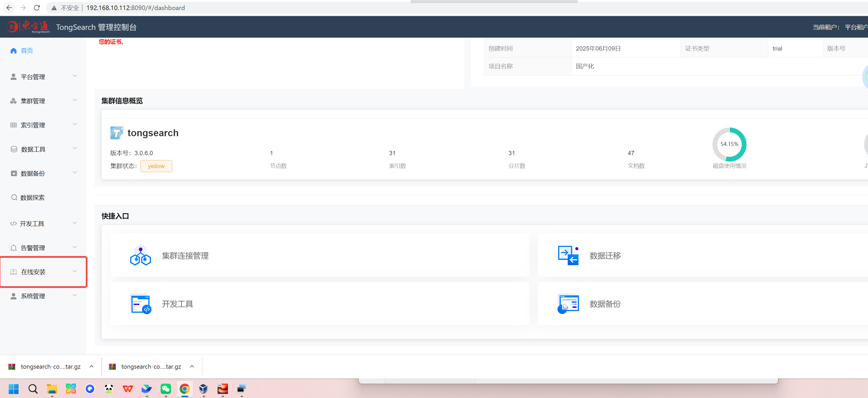
Task: Click the browser back arrow
Action: pyautogui.click(x=9, y=7)
